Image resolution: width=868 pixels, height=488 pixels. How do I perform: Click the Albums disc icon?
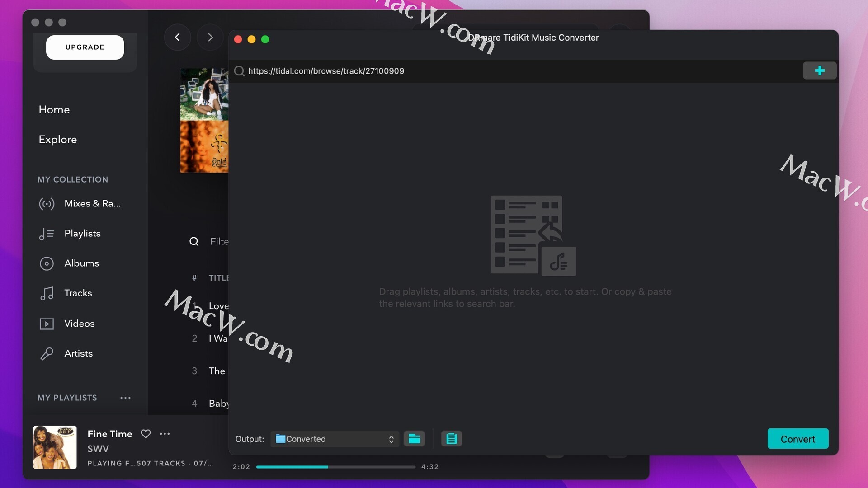tap(47, 263)
